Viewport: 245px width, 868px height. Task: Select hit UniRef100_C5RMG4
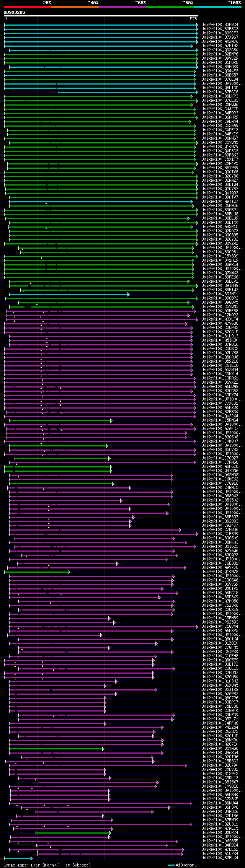(220, 420)
